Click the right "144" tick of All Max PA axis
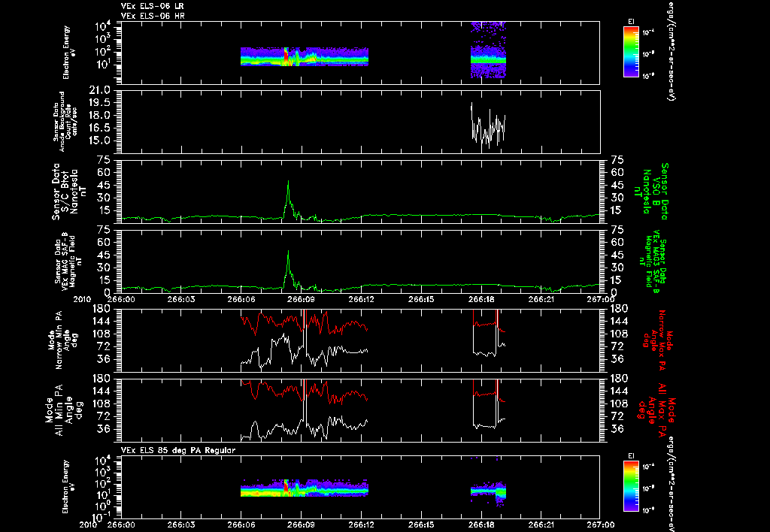 (618, 391)
